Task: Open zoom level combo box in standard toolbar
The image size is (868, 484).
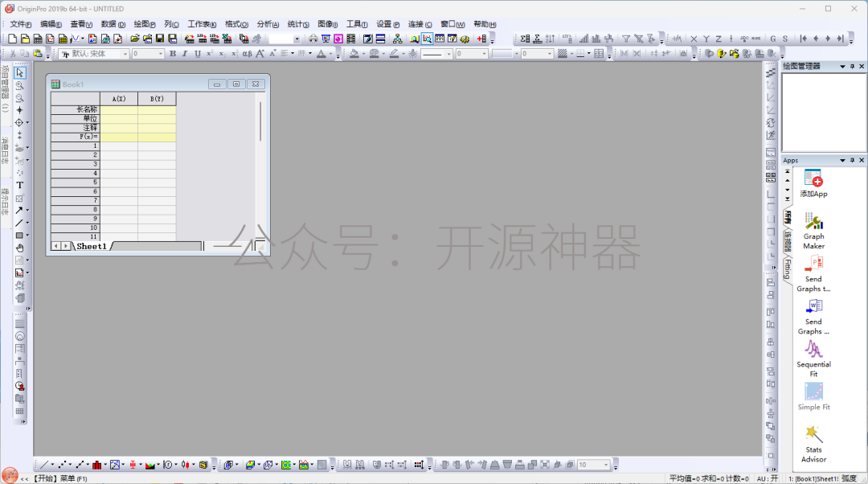Action: click(285, 39)
